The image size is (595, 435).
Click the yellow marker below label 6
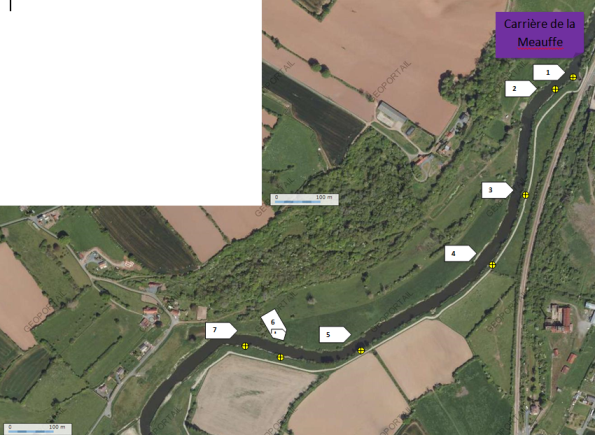[x=280, y=357]
